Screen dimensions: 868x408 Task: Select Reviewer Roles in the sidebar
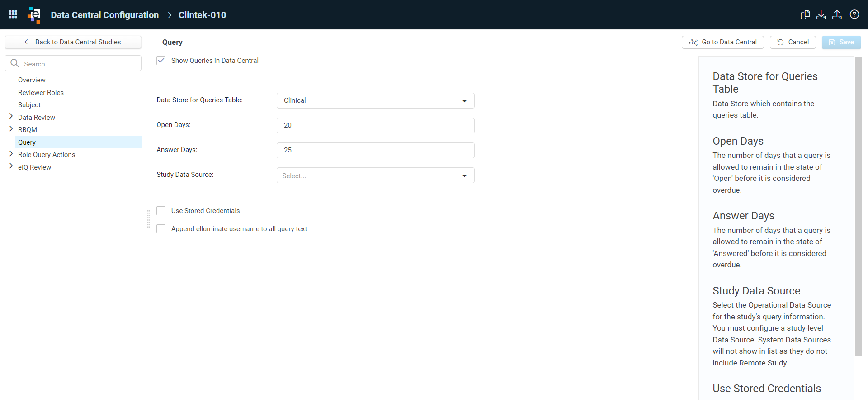[41, 93]
